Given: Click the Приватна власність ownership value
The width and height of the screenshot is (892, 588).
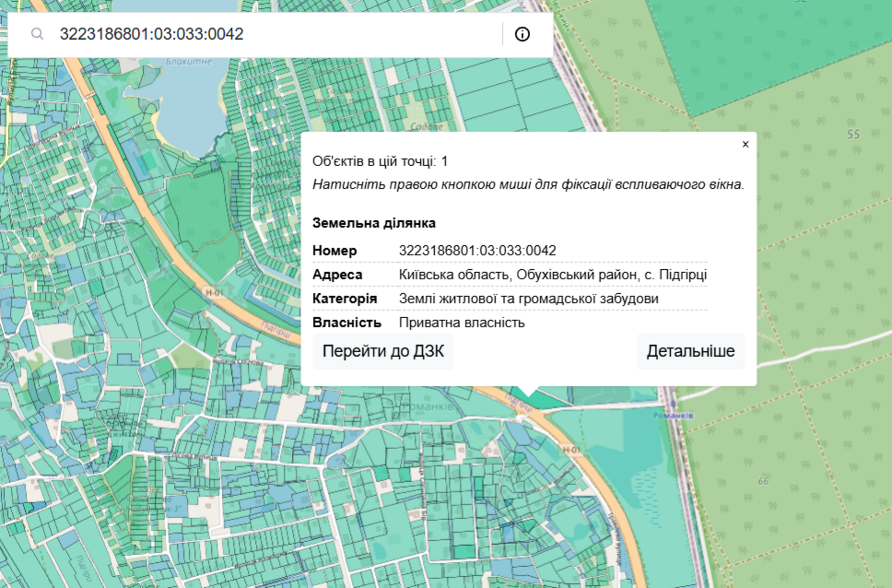Looking at the screenshot, I should (x=462, y=323).
